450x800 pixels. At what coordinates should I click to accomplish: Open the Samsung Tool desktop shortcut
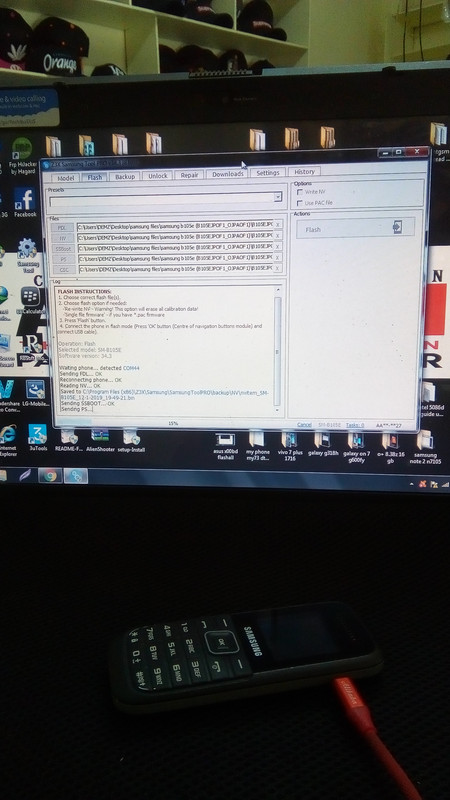coord(27,254)
